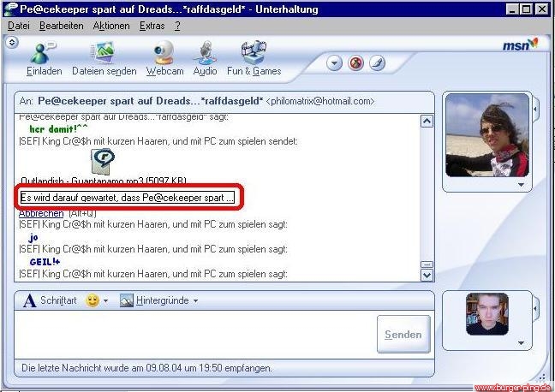This screenshot has width=555, height=392.
Task: Click the conversation window title bar icon
Action: click(x=10, y=9)
